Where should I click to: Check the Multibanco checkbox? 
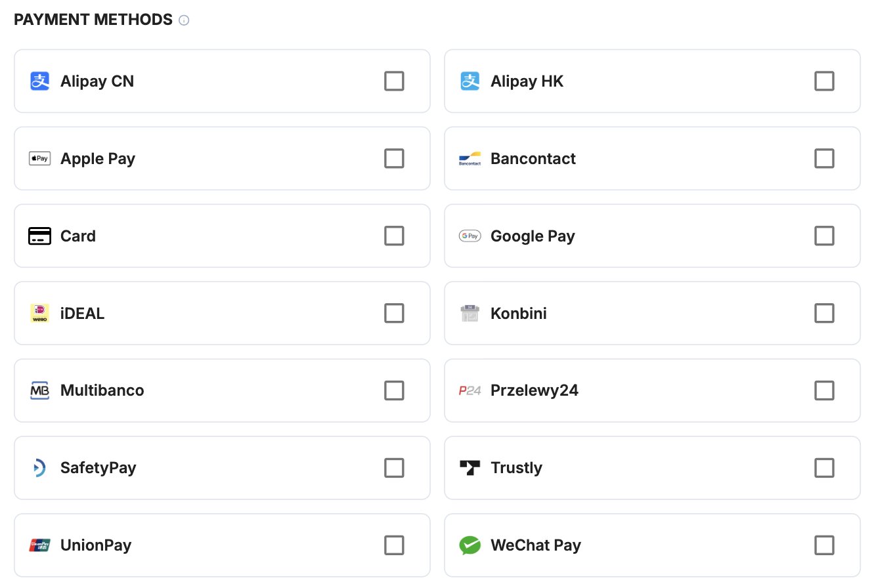tap(394, 390)
